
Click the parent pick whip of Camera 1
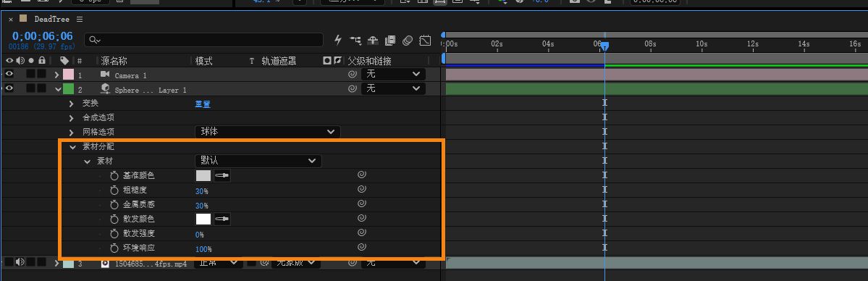pos(352,74)
